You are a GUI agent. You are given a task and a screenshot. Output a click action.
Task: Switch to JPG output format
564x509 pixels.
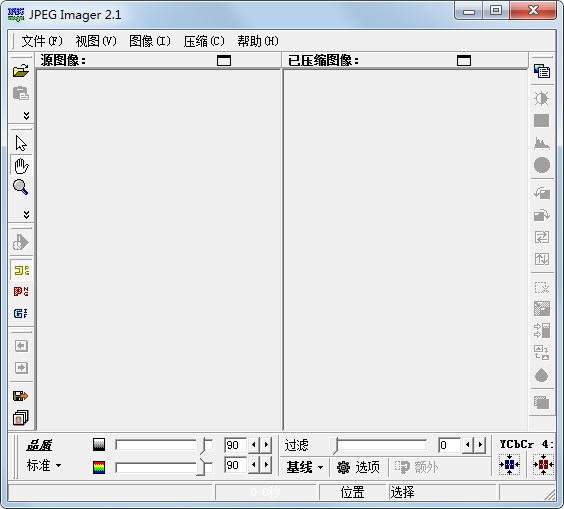[21, 270]
